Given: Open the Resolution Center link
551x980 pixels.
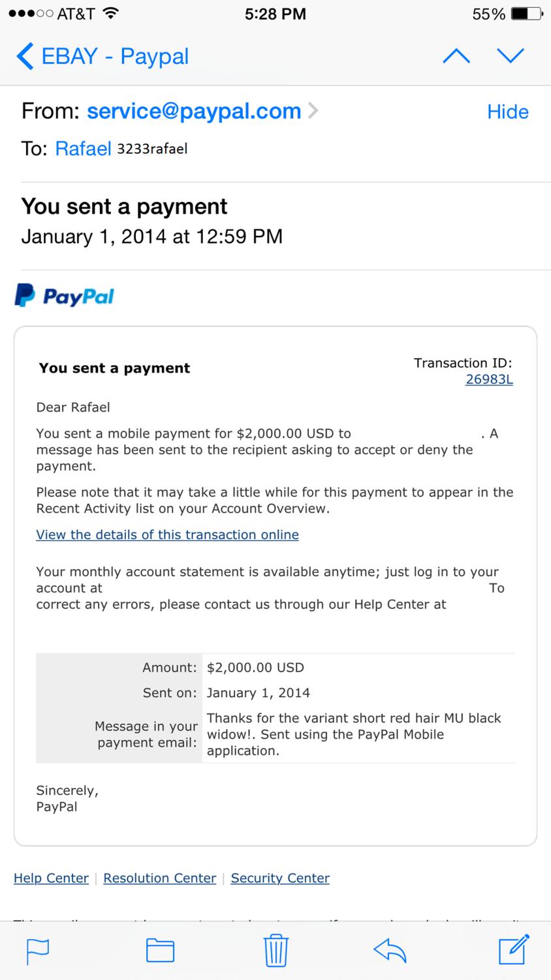Looking at the screenshot, I should (x=159, y=878).
